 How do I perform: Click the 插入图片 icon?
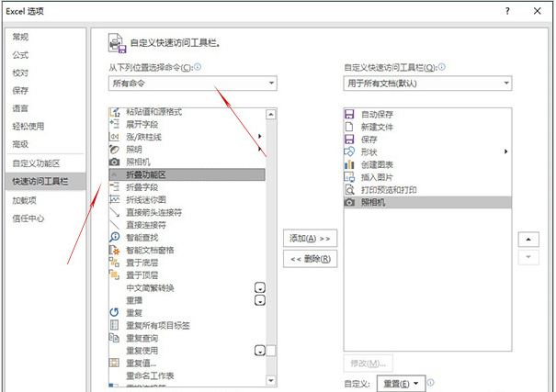[349, 177]
